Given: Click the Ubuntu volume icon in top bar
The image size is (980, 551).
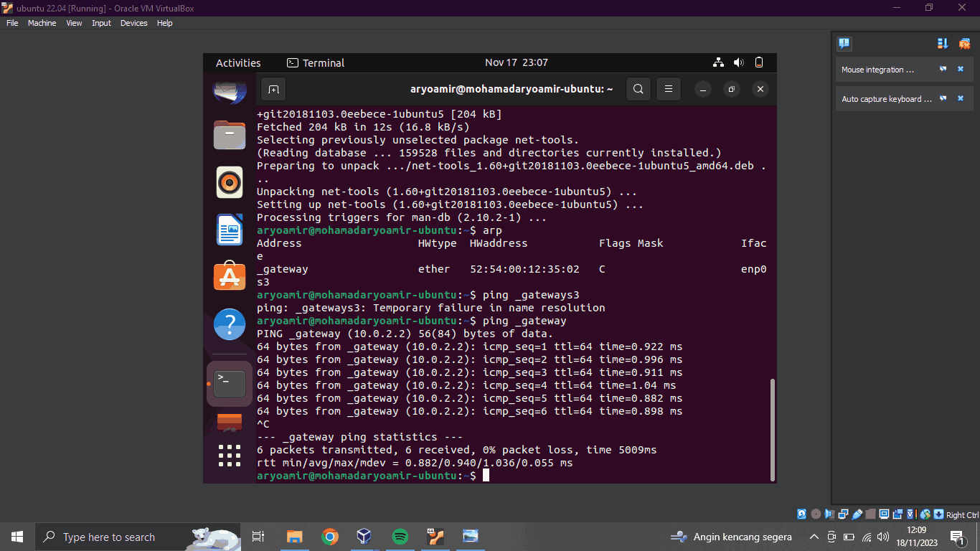Looking at the screenshot, I should 739,63.
